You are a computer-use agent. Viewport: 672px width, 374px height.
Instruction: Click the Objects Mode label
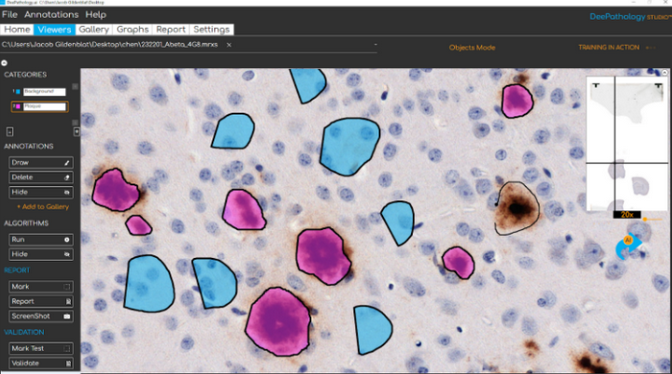[x=472, y=48]
